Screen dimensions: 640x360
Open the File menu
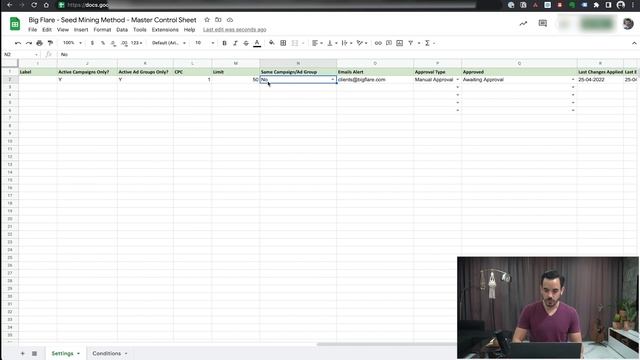[x=33, y=30]
